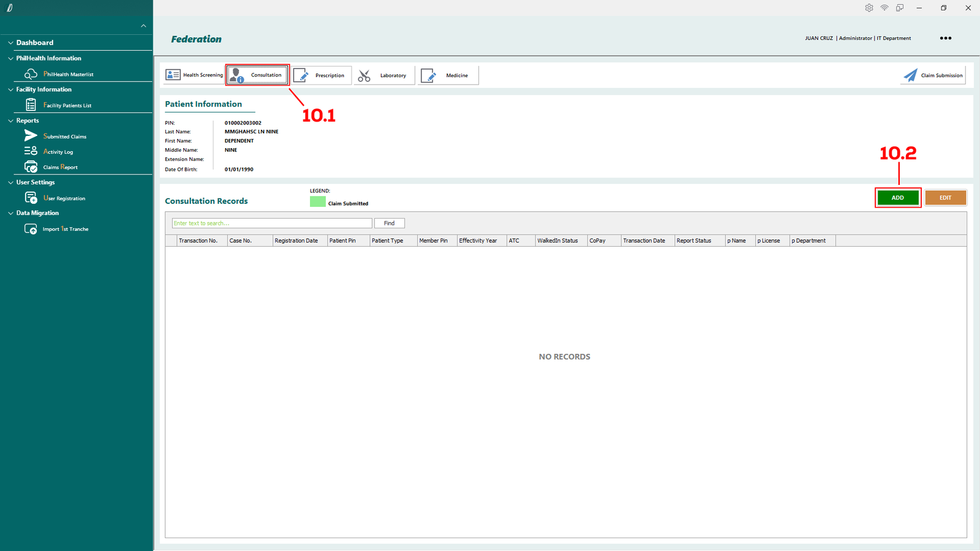This screenshot has height=551, width=980.
Task: Focus the consultation records search field
Action: 271,223
